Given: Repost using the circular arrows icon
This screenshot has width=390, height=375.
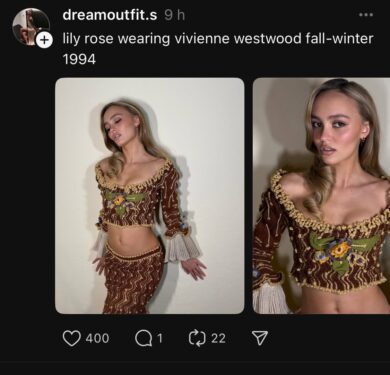Looking at the screenshot, I should 197,338.
